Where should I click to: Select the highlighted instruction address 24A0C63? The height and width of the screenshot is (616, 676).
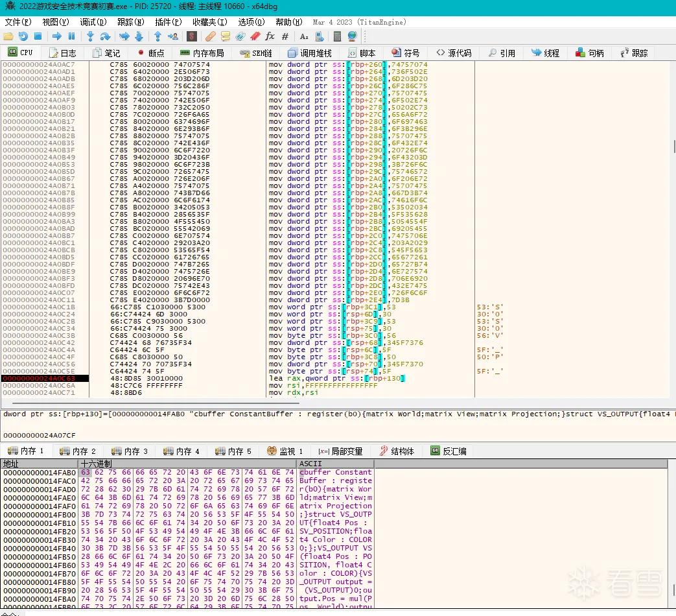click(45, 378)
